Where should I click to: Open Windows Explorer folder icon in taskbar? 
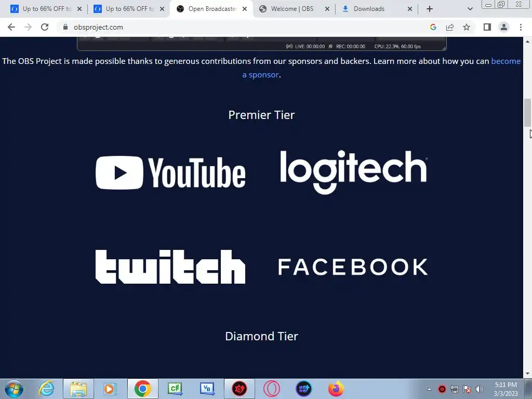point(78,389)
